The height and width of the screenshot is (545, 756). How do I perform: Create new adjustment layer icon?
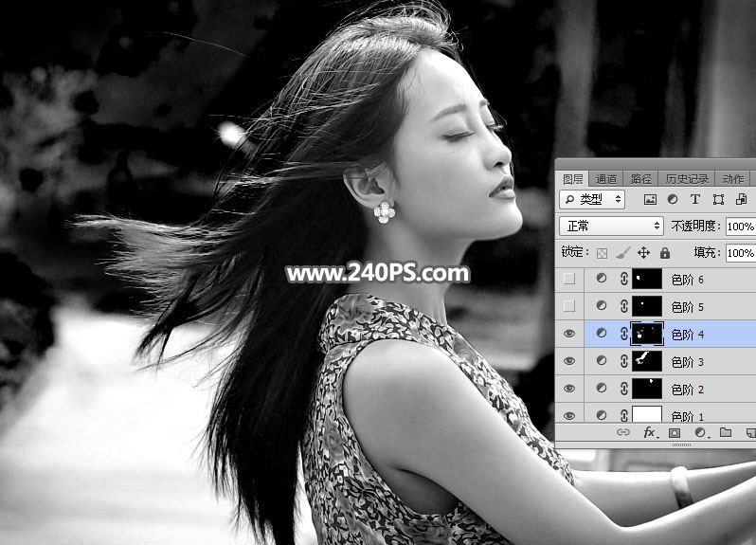(700, 433)
